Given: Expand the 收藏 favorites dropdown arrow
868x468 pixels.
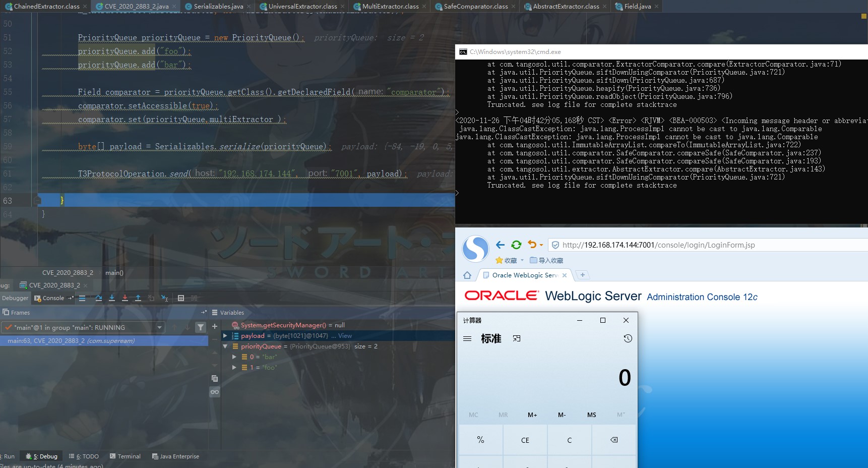Looking at the screenshot, I should coord(522,260).
